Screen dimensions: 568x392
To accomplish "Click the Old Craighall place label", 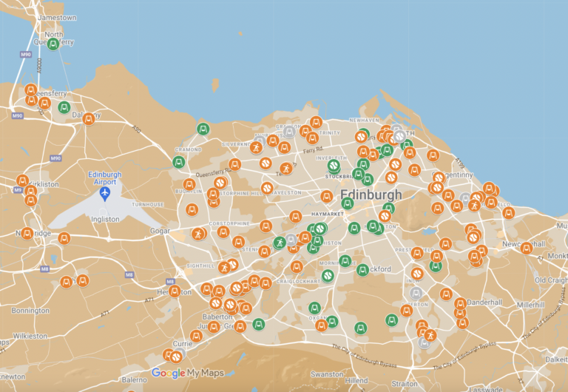I will click(x=551, y=280).
